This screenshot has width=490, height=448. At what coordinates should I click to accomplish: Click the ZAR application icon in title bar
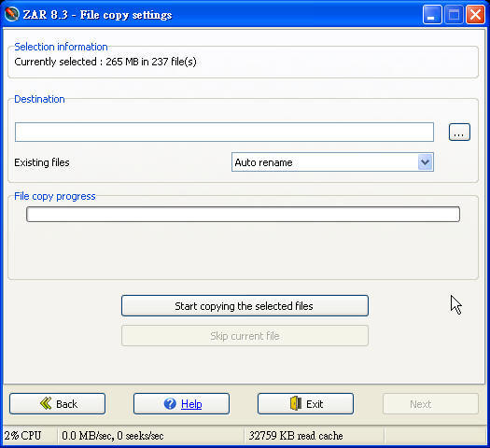12,14
